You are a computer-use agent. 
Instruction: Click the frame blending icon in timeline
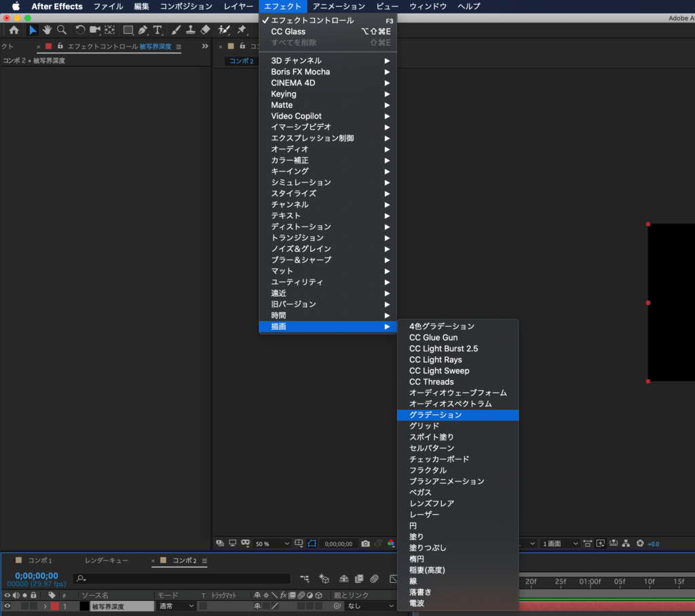point(359,578)
